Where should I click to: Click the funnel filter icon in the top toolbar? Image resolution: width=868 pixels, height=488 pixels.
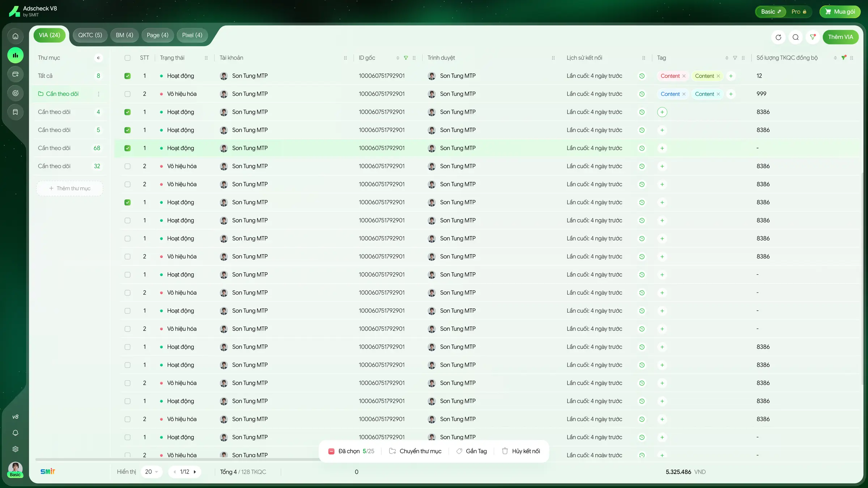click(x=813, y=37)
